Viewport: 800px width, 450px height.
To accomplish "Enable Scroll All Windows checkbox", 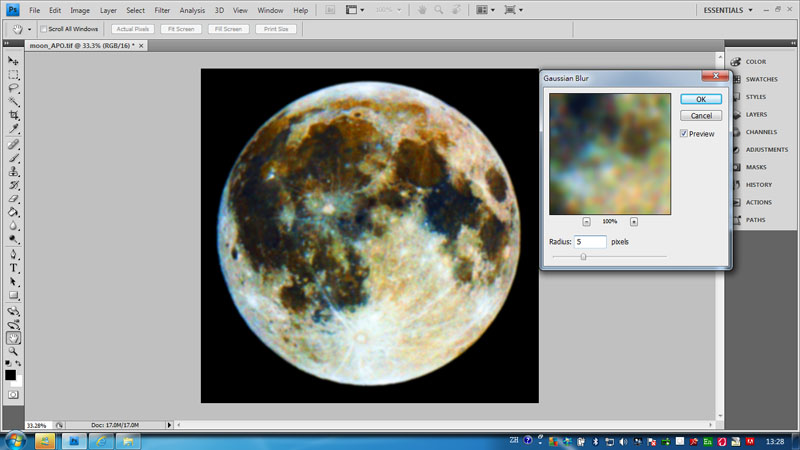I will [44, 29].
